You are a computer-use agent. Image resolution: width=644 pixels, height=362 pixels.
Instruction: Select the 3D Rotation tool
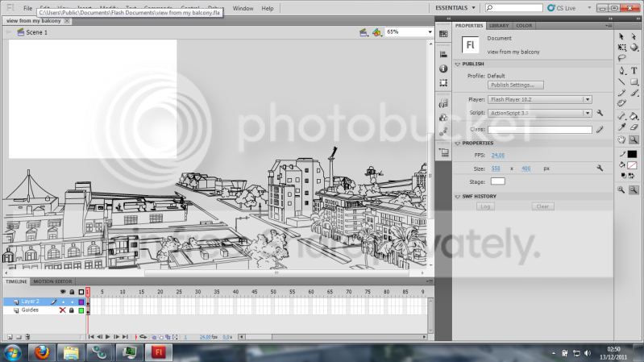(x=634, y=48)
